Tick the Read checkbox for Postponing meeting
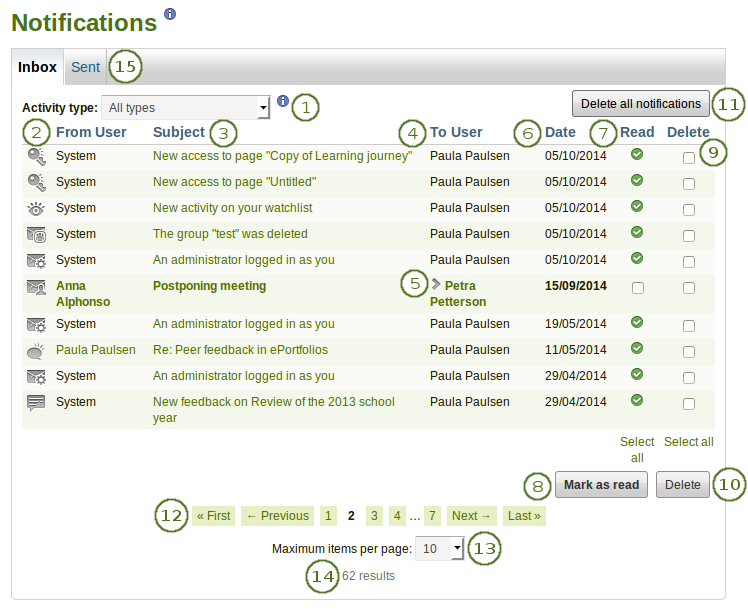 (x=637, y=288)
